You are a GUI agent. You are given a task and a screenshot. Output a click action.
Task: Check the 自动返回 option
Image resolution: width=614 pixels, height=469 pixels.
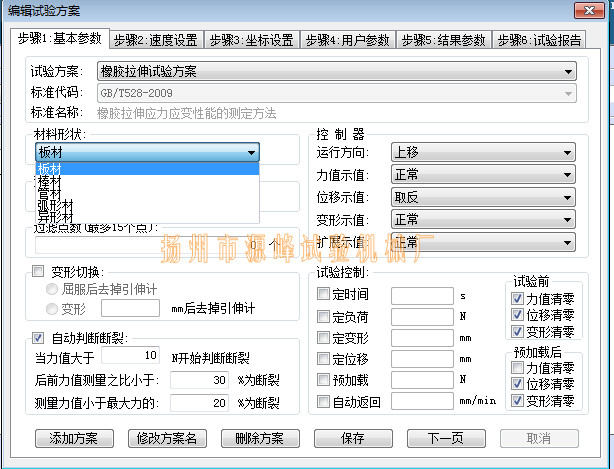(x=322, y=402)
